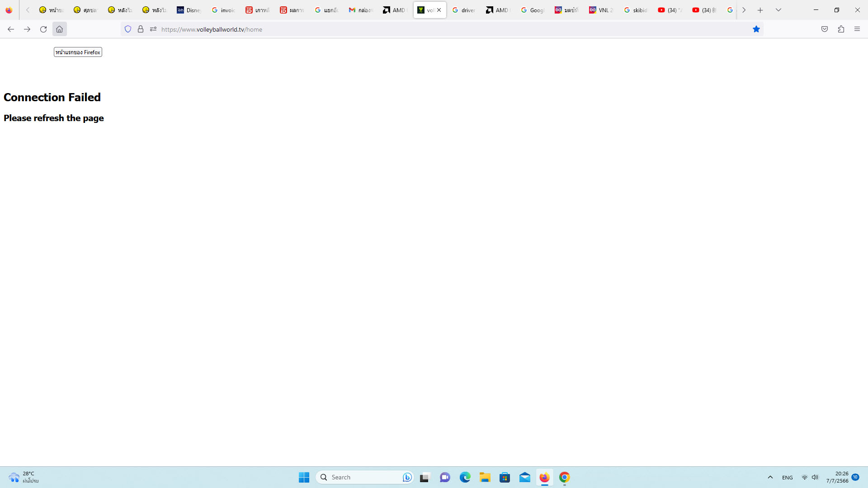Switch to the VNL tab
The image size is (868, 488).
coord(601,10)
